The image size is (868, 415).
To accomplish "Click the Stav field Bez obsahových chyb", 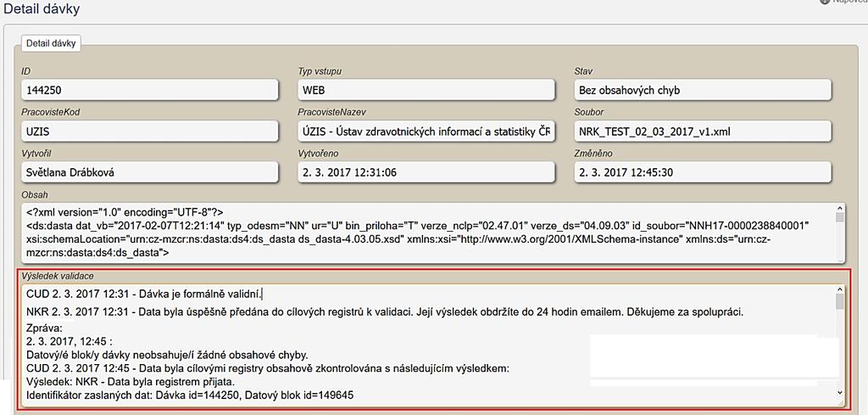I will pos(703,90).
